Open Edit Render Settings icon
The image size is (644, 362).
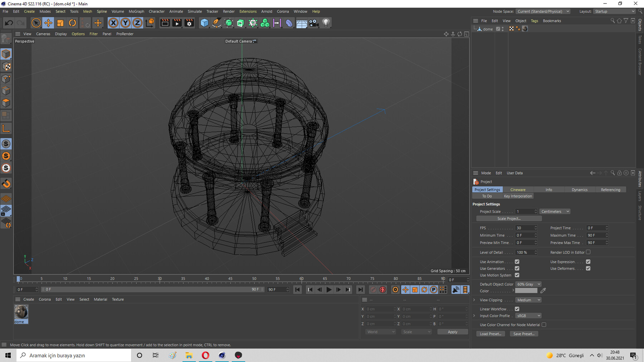189,23
